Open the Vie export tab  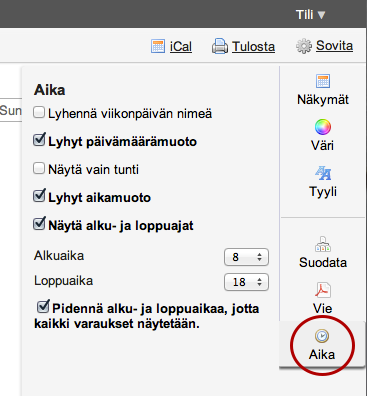pyautogui.click(x=322, y=308)
